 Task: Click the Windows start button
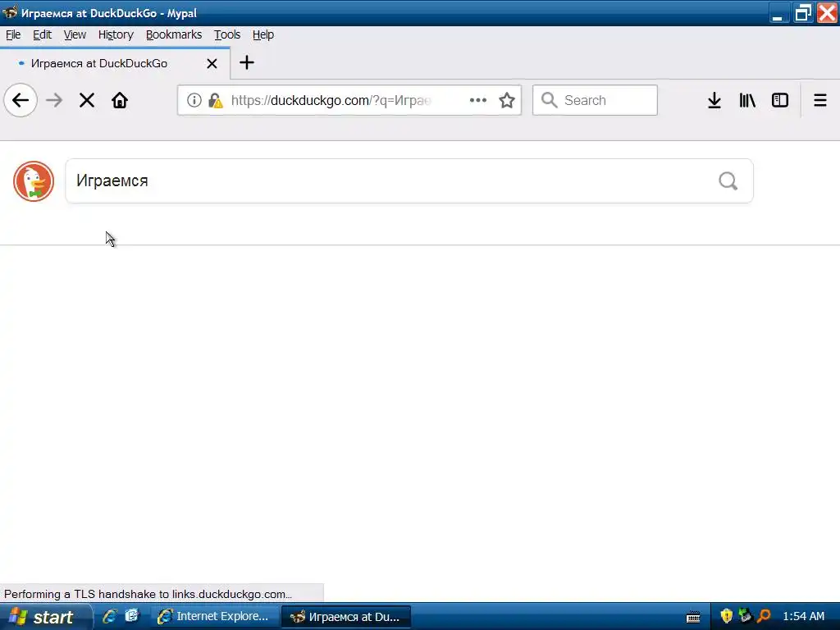tap(46, 617)
